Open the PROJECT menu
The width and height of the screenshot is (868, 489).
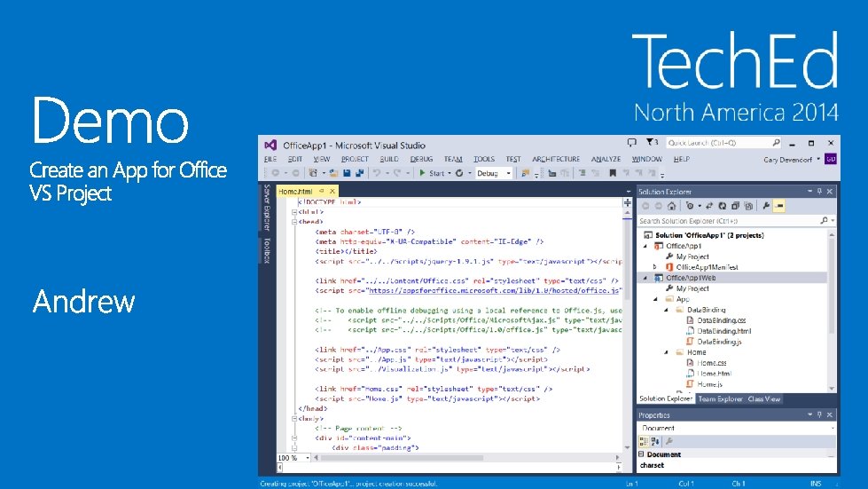(355, 159)
